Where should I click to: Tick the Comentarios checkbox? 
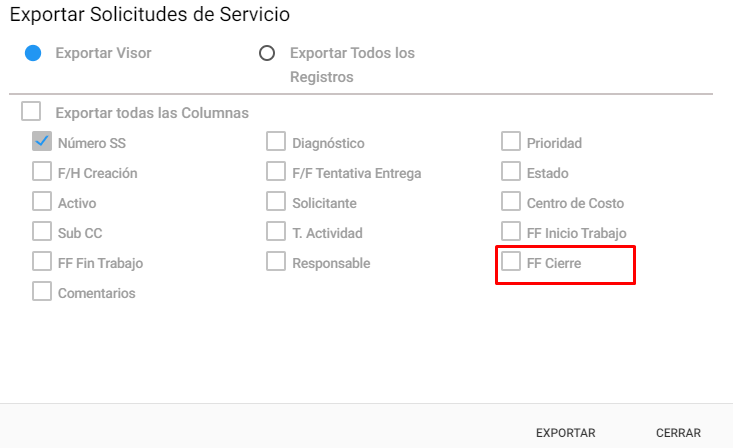(x=42, y=291)
